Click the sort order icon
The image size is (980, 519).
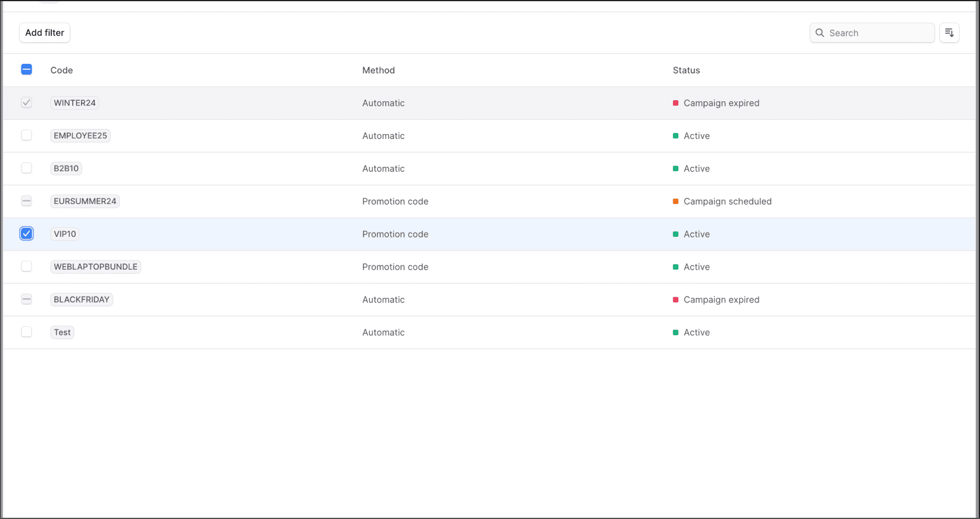click(x=949, y=33)
